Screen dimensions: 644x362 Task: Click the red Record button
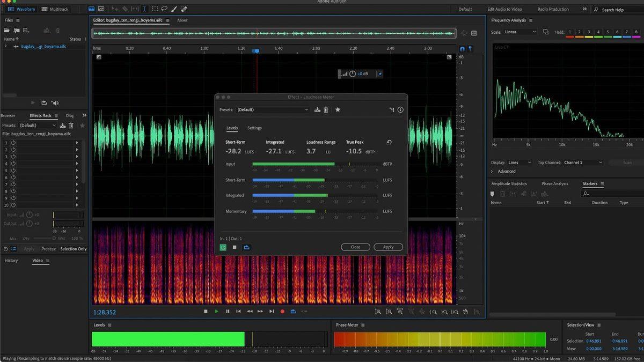282,312
